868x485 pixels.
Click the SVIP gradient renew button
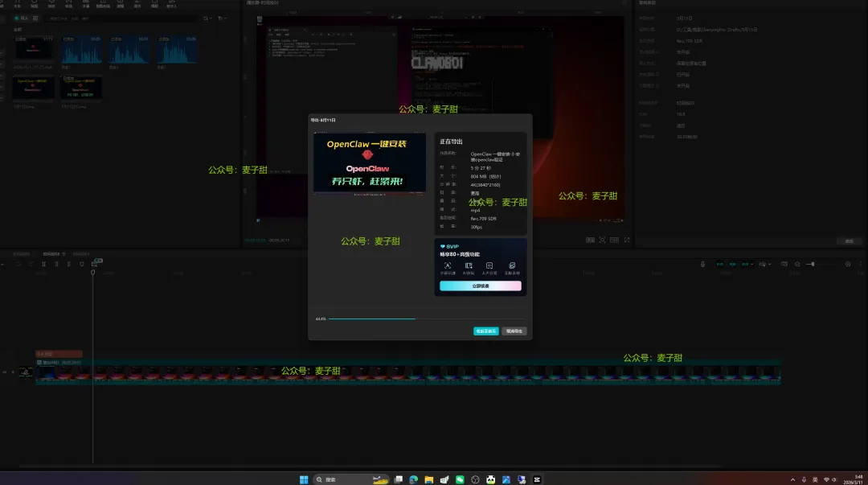pos(480,286)
